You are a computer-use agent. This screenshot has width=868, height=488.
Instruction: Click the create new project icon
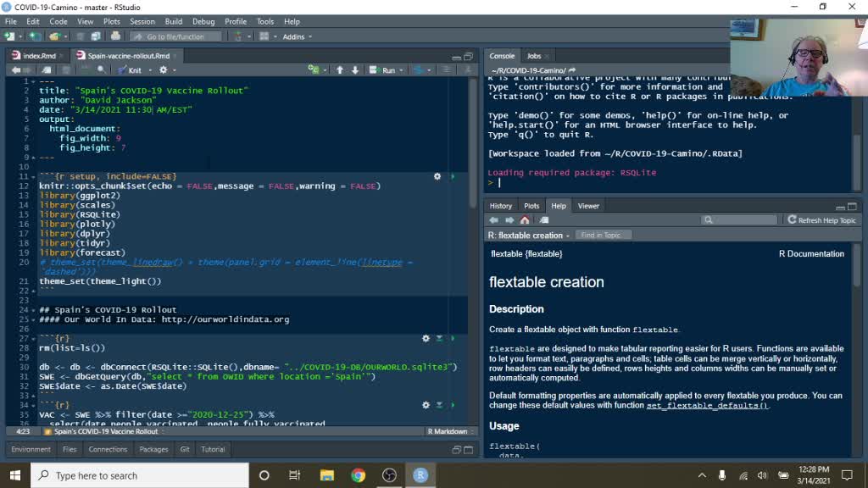[x=35, y=36]
